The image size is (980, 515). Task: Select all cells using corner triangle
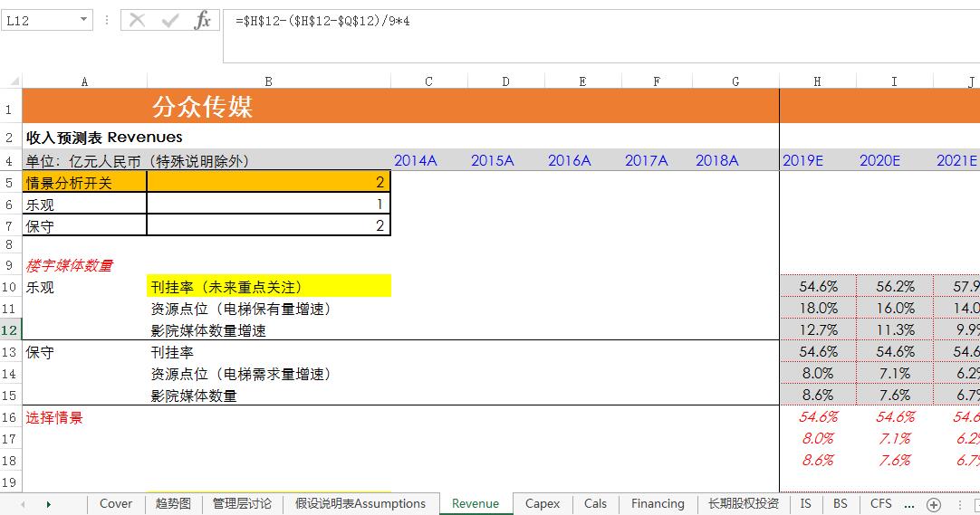click(x=14, y=81)
